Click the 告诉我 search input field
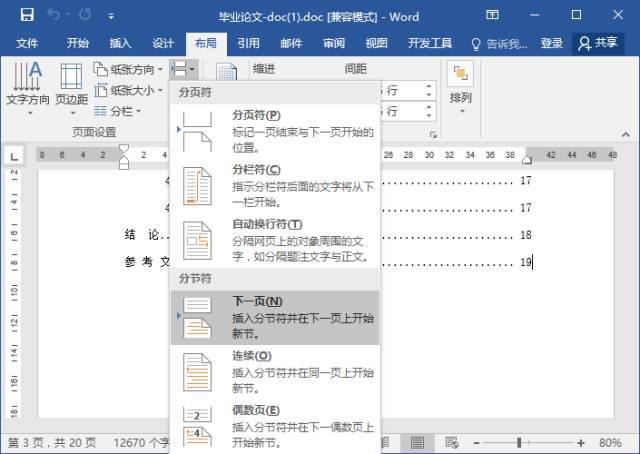This screenshot has height=454, width=640. [505, 43]
